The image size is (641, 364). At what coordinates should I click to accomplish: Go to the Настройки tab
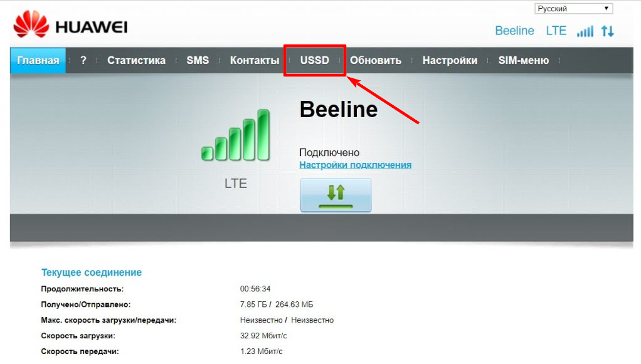[450, 61]
